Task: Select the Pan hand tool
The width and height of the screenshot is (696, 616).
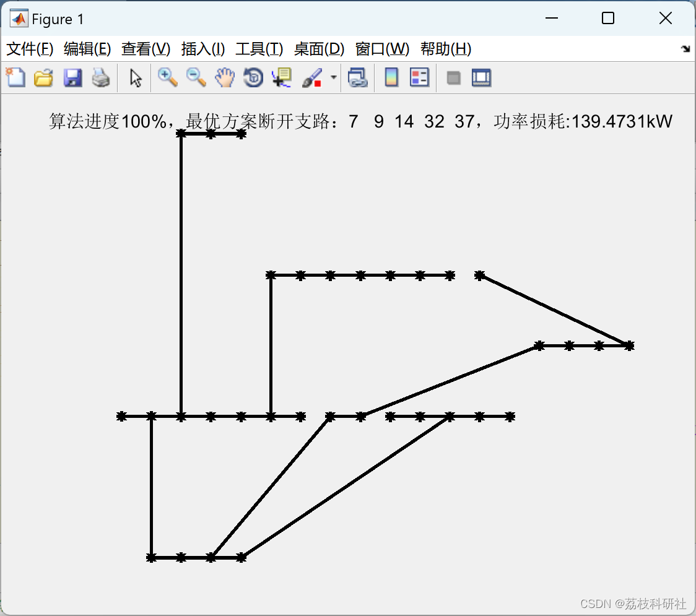Action: point(225,77)
